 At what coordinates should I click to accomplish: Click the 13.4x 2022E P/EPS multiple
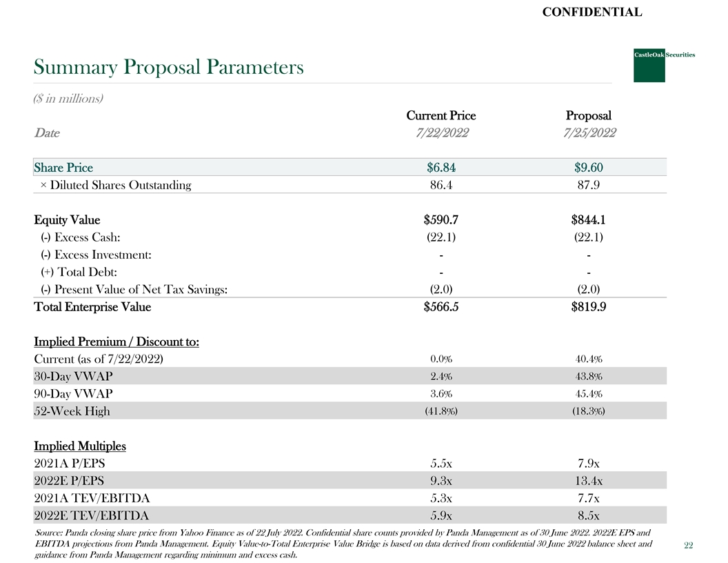588,481
